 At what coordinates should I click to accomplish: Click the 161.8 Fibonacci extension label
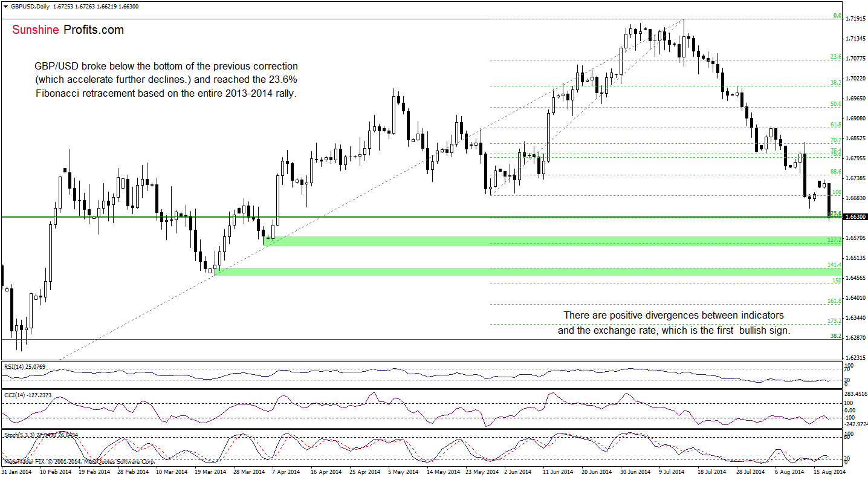tap(835, 301)
